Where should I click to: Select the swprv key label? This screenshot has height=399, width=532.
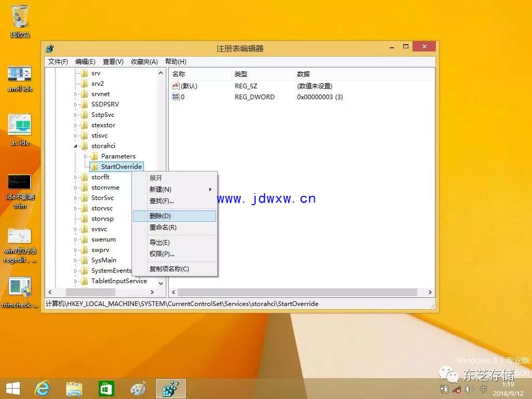point(100,250)
